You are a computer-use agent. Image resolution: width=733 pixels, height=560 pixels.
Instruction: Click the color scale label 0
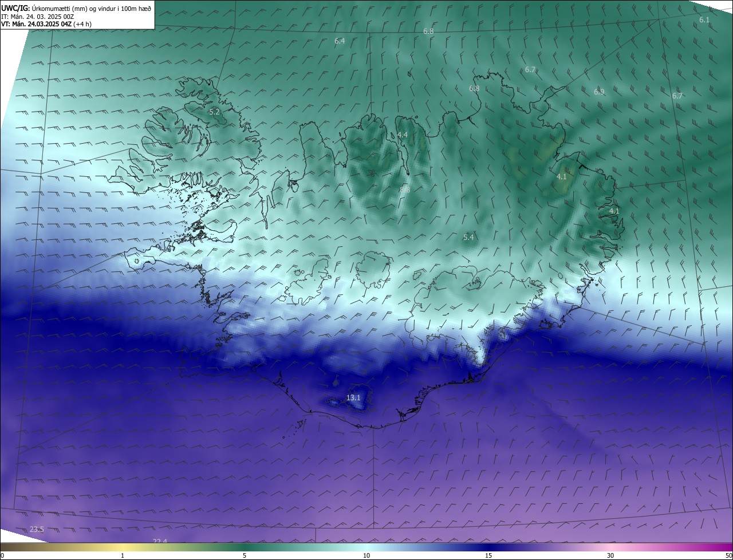[2, 555]
